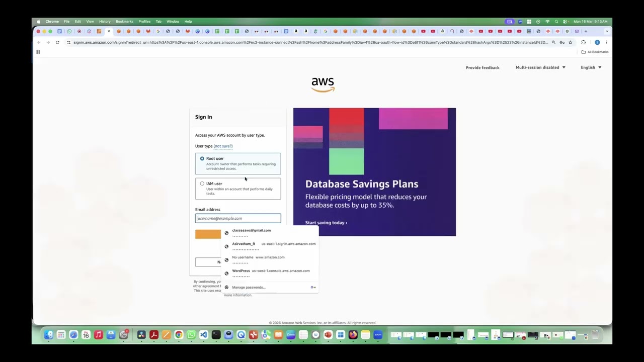
Task: Open Calendar from the Dock
Action: coord(86,335)
